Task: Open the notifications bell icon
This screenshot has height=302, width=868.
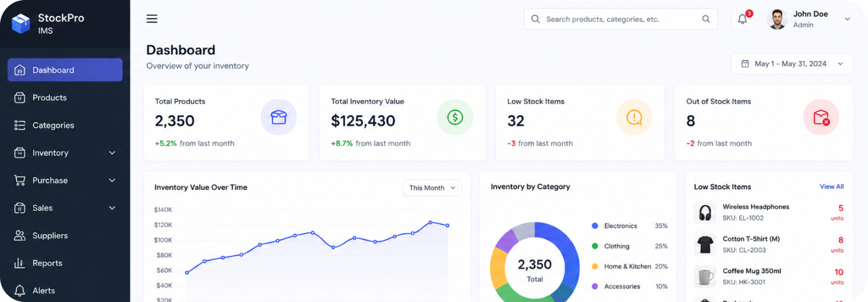Action: 742,20
